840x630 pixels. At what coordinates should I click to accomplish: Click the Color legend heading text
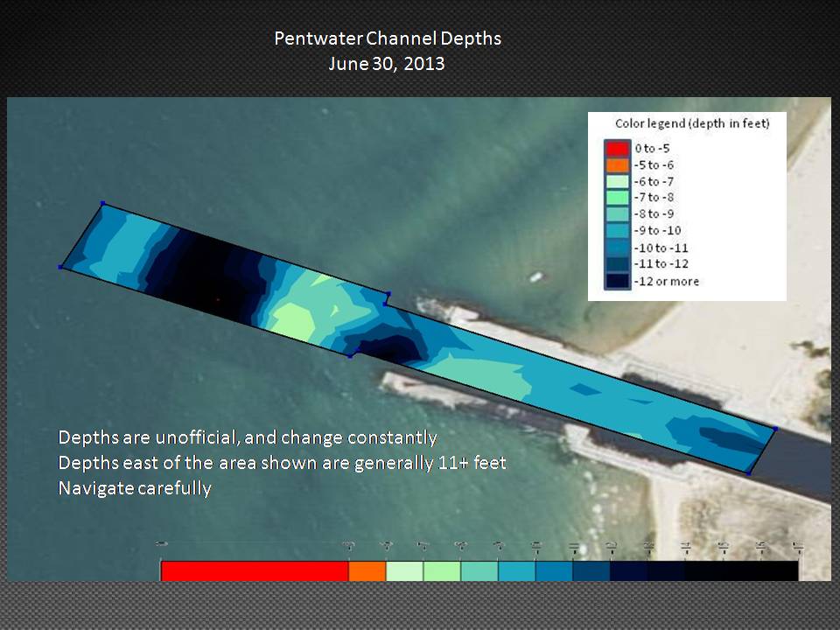coord(691,124)
